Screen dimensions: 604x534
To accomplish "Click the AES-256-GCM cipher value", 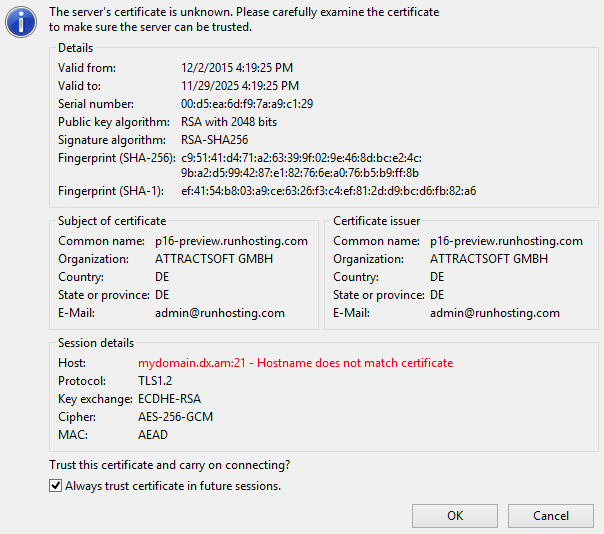I will [175, 417].
